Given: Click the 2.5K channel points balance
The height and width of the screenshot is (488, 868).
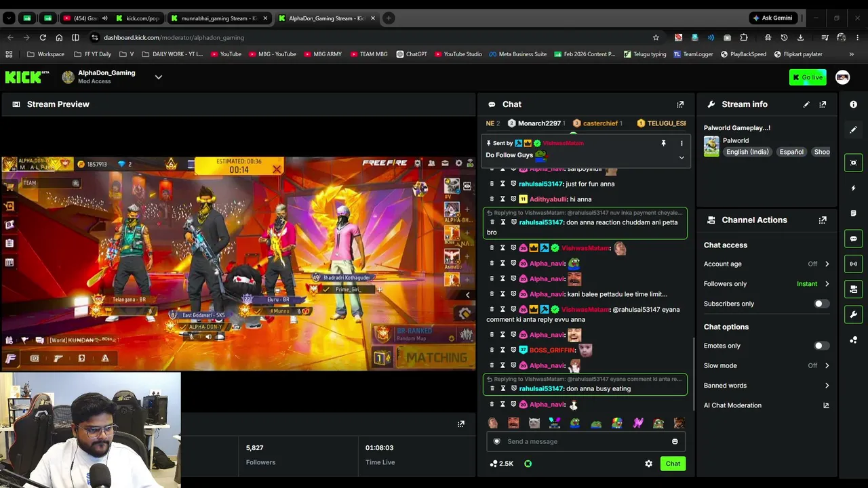Looking at the screenshot, I should (502, 464).
